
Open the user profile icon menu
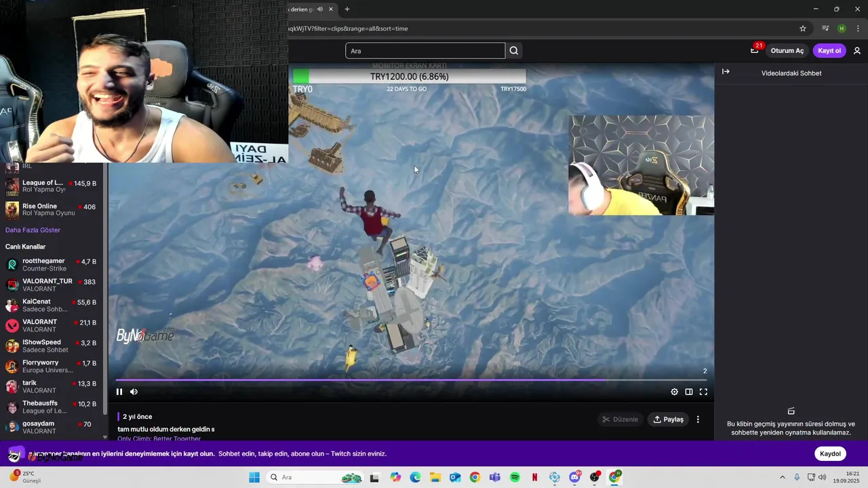(857, 51)
